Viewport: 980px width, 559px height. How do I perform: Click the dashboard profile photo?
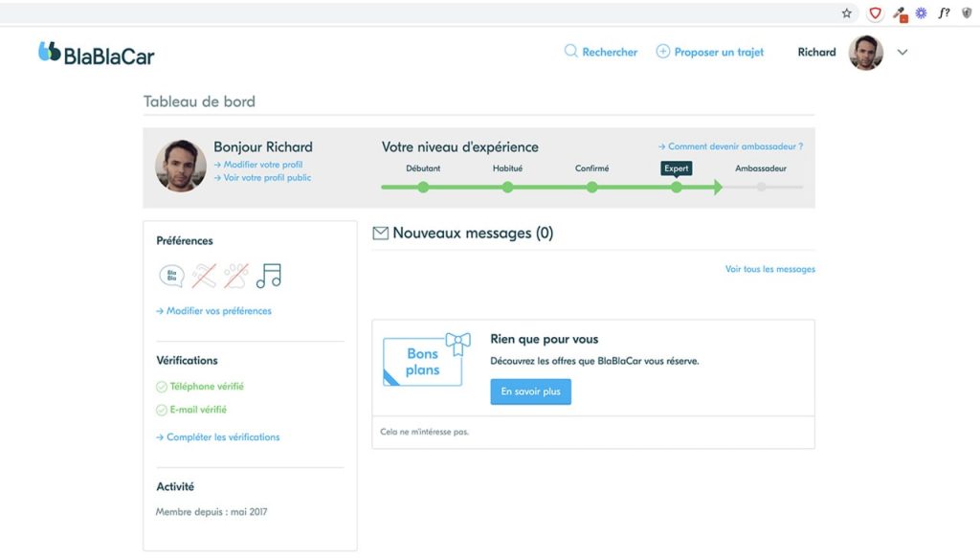point(181,166)
